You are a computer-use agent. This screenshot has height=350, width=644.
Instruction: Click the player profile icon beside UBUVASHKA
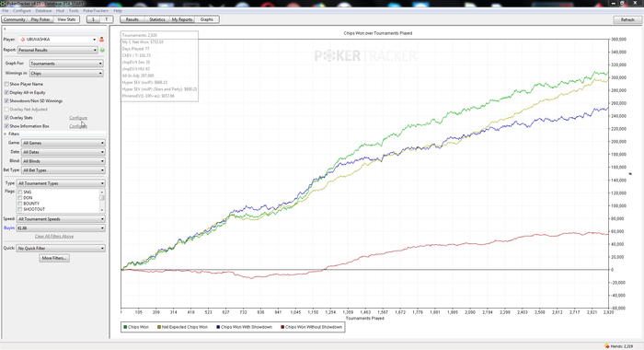tap(101, 40)
